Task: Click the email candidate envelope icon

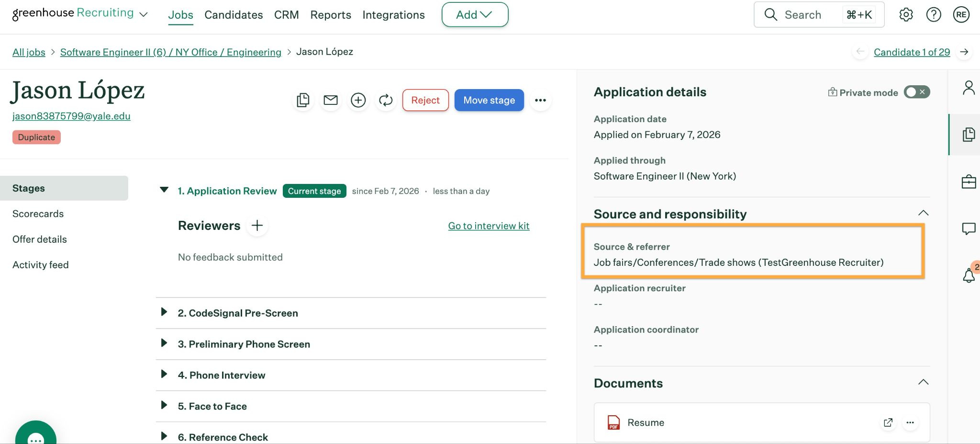Action: 331,100
